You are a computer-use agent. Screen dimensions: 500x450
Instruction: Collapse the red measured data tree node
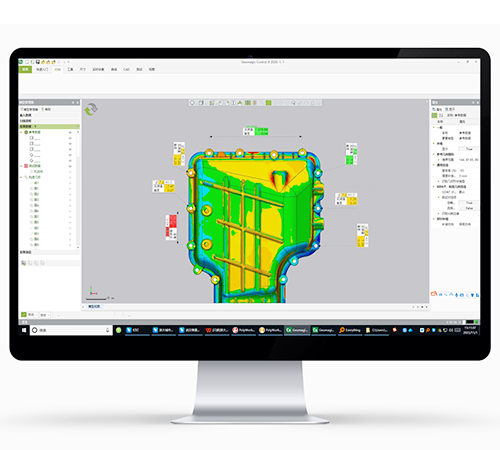tap(22, 166)
